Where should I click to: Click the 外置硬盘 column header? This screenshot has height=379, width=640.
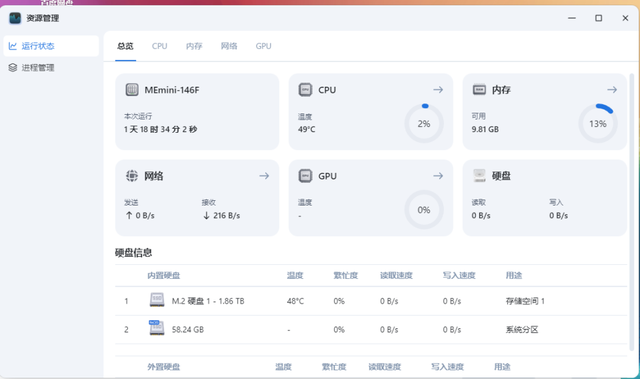click(164, 367)
